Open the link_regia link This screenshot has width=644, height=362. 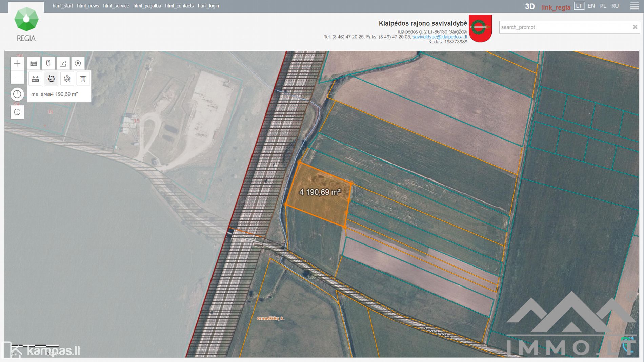click(x=556, y=7)
